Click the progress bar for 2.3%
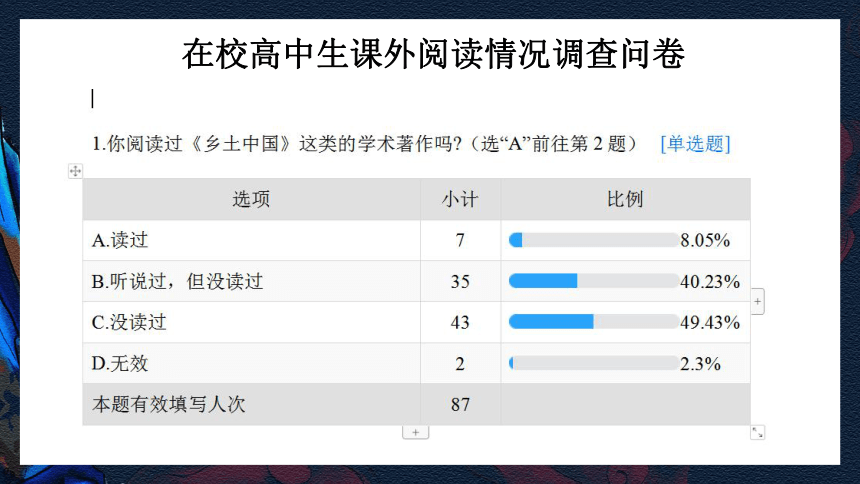860x484 pixels. (x=594, y=363)
